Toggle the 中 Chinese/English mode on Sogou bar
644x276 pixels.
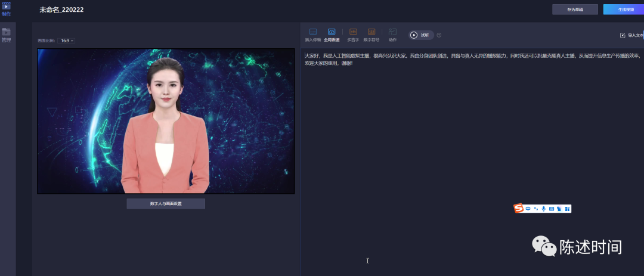click(x=528, y=209)
